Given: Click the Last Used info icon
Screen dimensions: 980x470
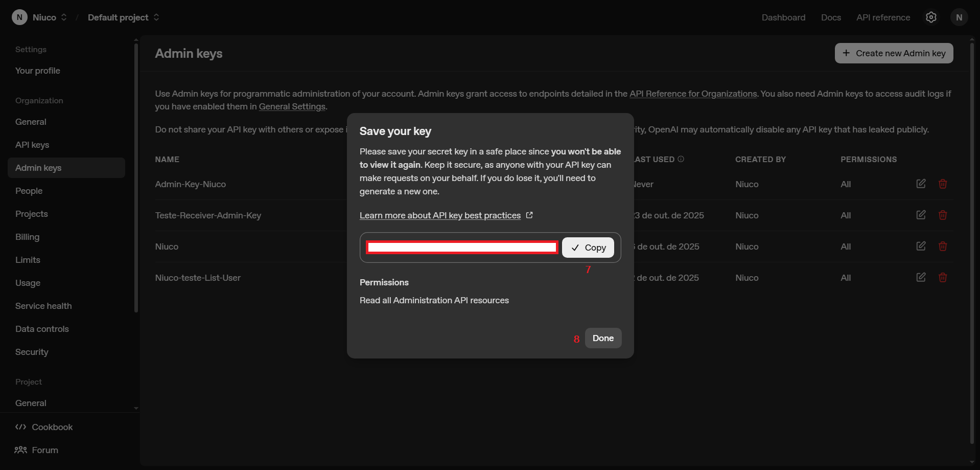Looking at the screenshot, I should pos(681,159).
